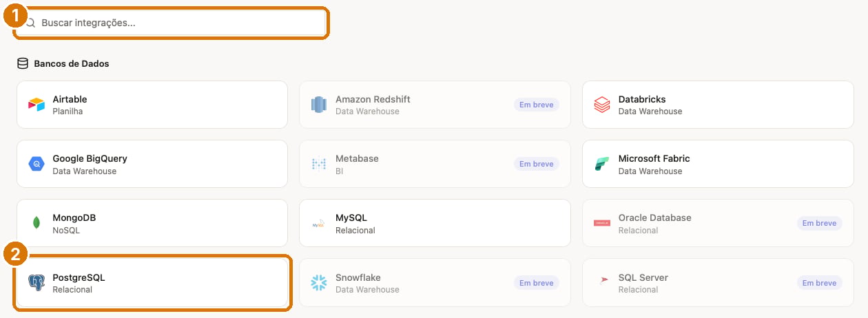868x318 pixels.
Task: Click Em breve badge on Metabase
Action: (537, 164)
